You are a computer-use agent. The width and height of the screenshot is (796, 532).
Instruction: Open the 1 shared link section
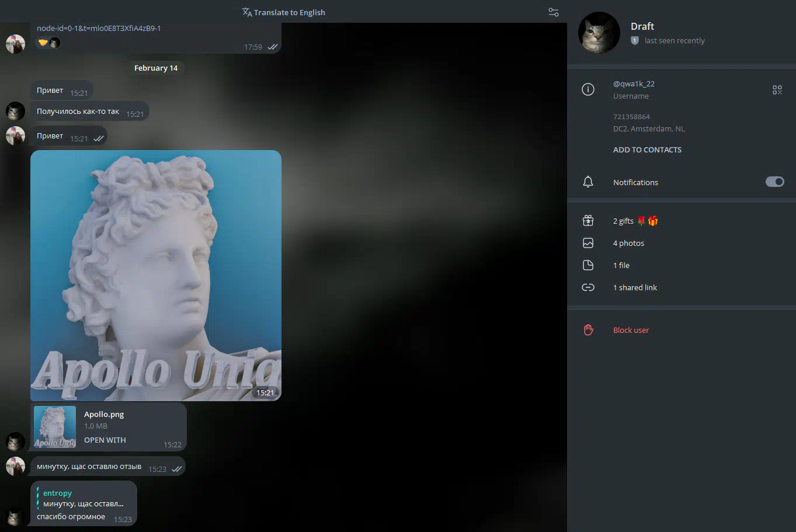click(x=635, y=287)
